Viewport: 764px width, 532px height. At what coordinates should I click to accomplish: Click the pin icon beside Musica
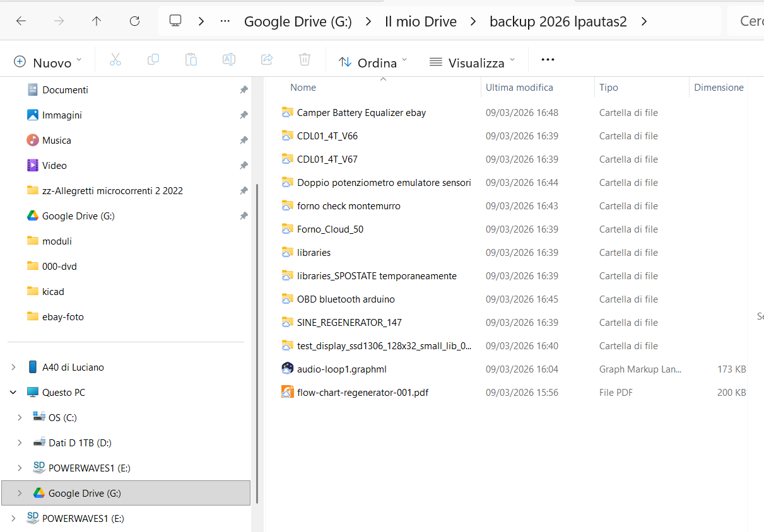pos(244,141)
